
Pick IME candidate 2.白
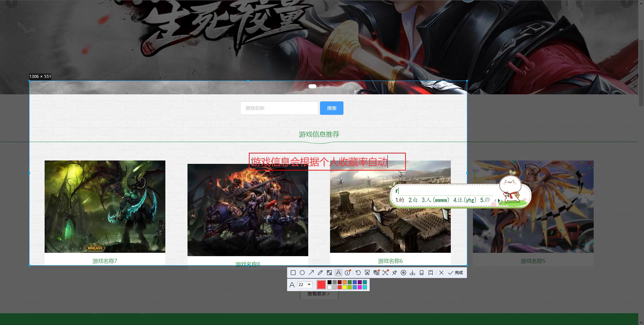pyautogui.click(x=413, y=200)
